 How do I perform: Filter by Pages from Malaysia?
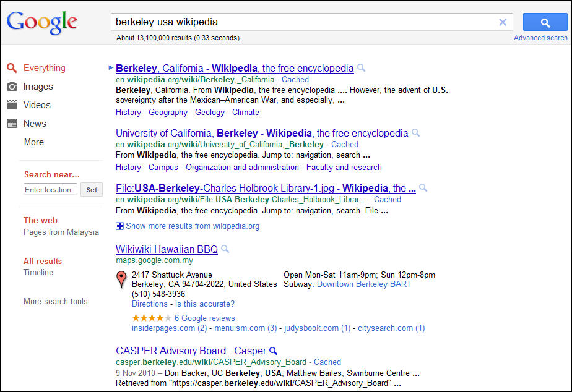pyautogui.click(x=61, y=232)
